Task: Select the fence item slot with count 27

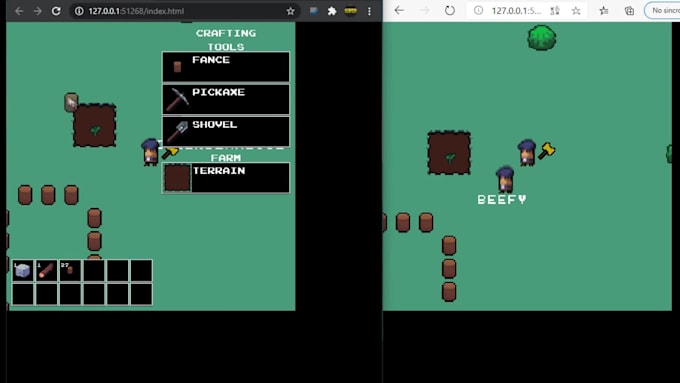Action: pyautogui.click(x=70, y=271)
